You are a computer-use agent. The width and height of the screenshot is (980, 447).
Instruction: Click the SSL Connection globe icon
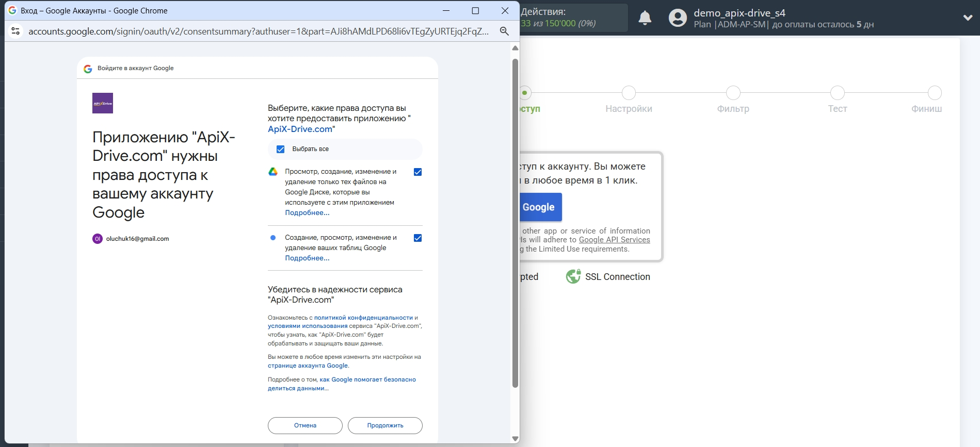click(x=573, y=277)
